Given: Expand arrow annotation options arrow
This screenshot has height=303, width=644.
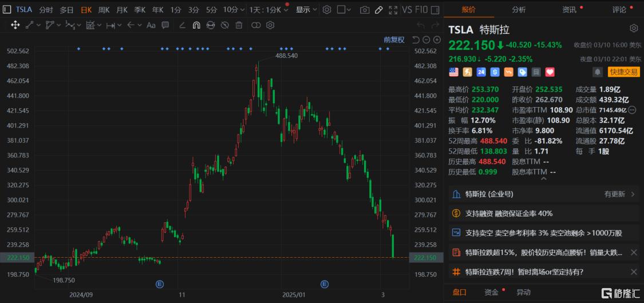Looking at the screenshot, I should (140, 26).
